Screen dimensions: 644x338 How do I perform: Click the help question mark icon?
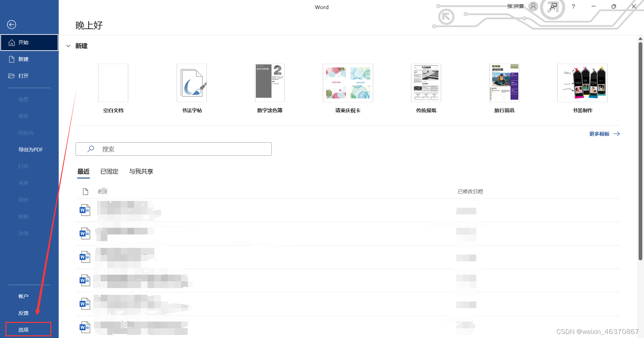pyautogui.click(x=574, y=6)
